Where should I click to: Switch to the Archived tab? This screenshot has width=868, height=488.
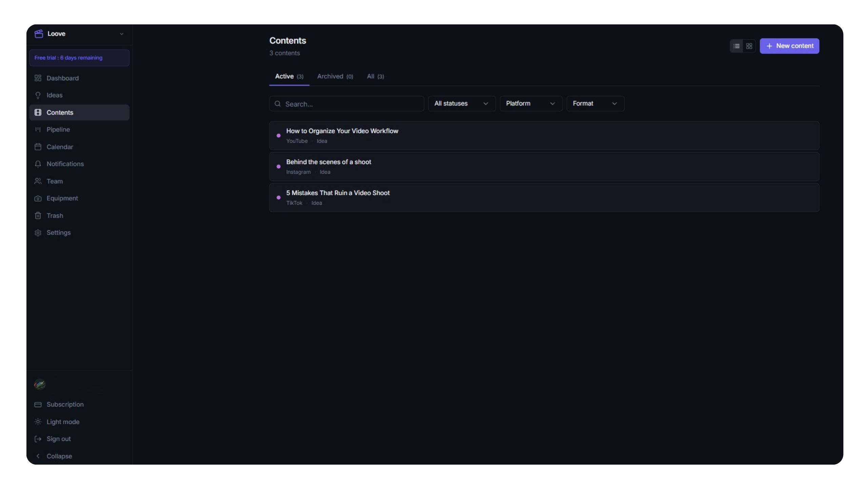(335, 76)
